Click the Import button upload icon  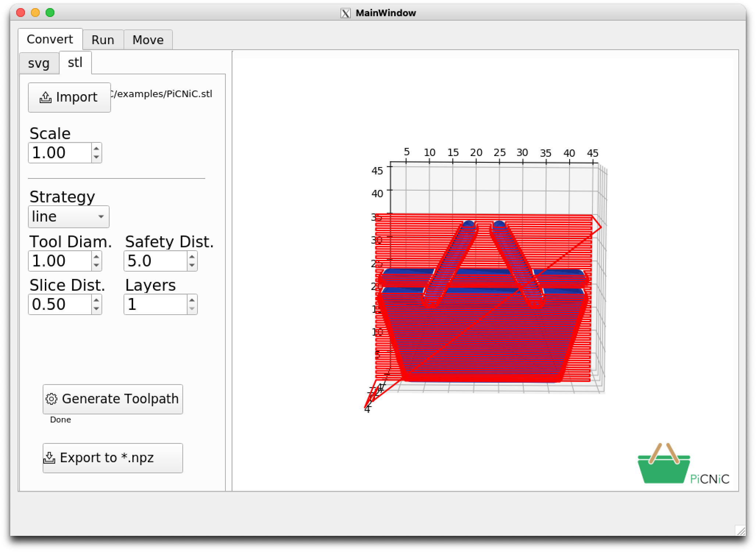tap(45, 98)
